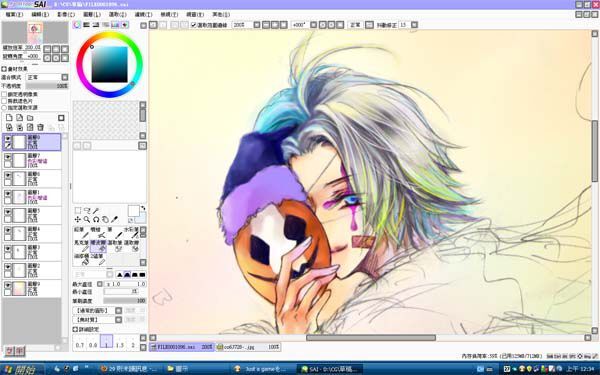600x375 pixels.
Task: Click the canvas horizontal scrollbar
Action: click(x=370, y=338)
